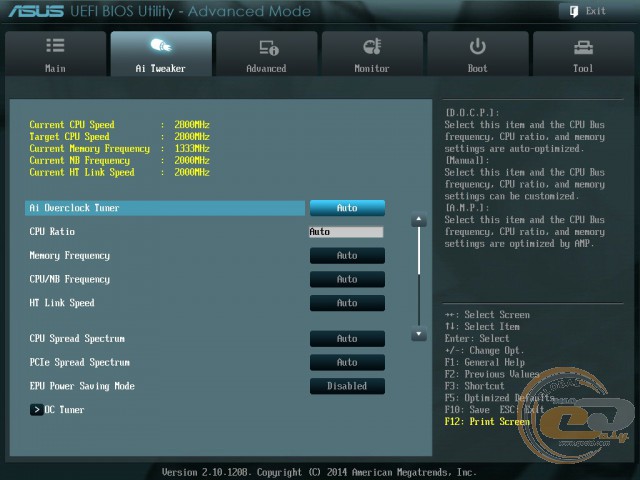Click the Current CPU Speed 2800MHz value
Image resolution: width=640 pixels, height=480 pixels.
pyautogui.click(x=192, y=124)
